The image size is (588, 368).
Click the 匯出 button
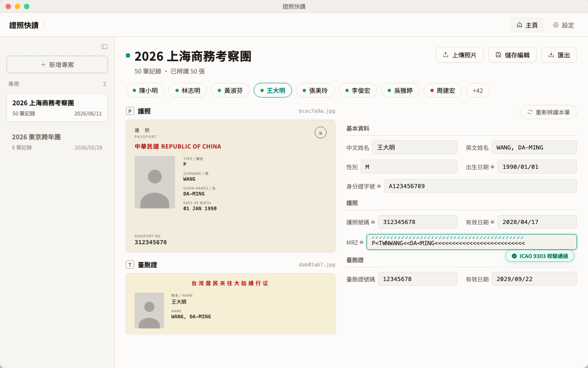click(559, 55)
